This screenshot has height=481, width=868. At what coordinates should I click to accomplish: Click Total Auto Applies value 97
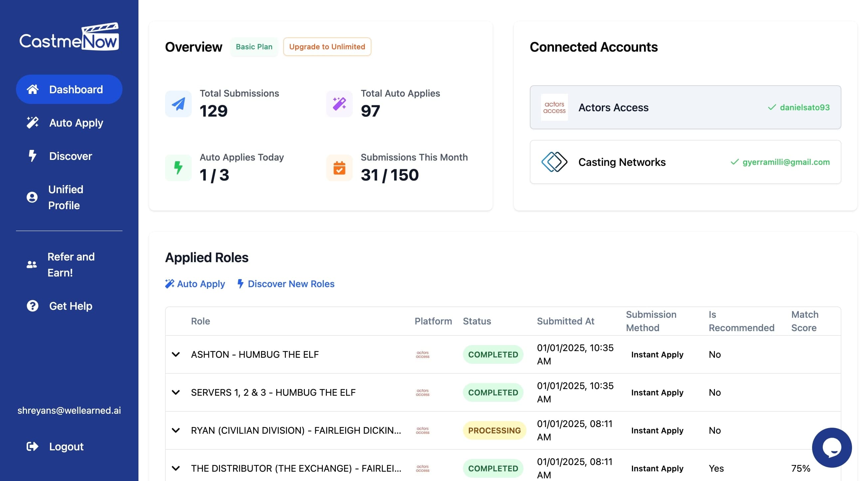[x=370, y=111]
